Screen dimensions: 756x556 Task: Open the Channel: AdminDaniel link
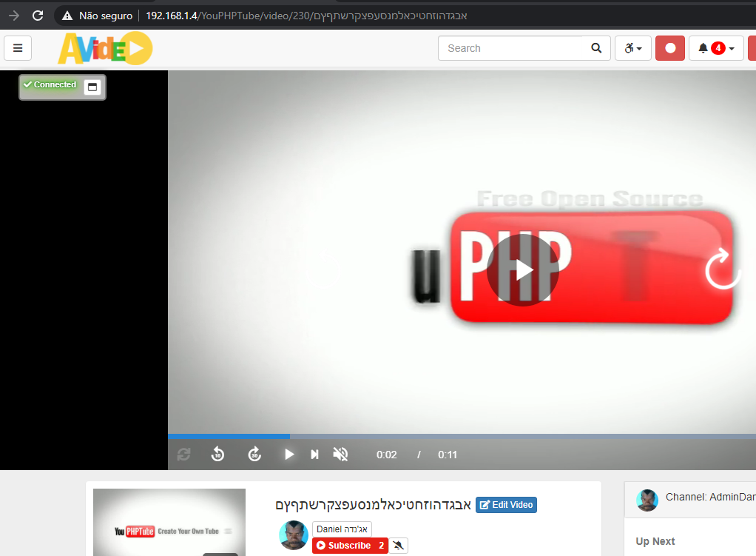[711, 497]
